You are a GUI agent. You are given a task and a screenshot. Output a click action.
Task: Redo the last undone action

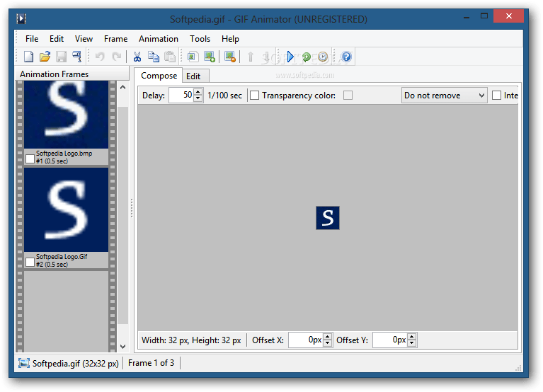[116, 57]
